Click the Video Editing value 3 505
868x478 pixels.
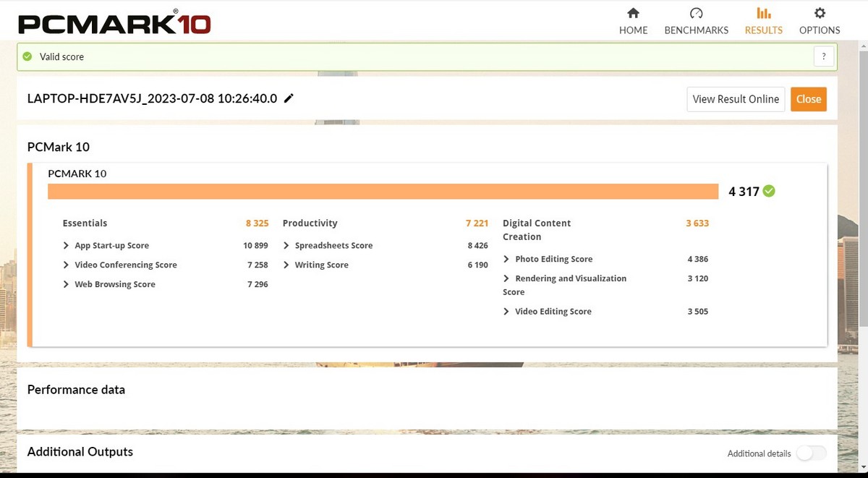(x=697, y=312)
